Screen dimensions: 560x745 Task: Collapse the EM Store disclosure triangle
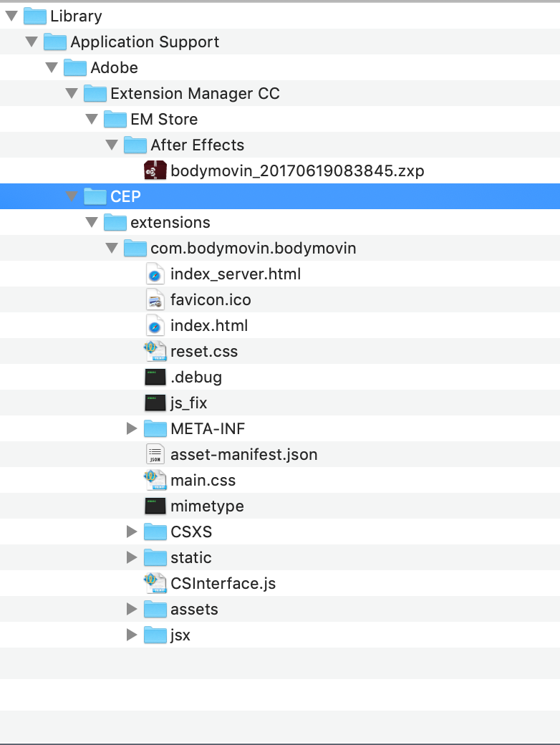tap(92, 119)
